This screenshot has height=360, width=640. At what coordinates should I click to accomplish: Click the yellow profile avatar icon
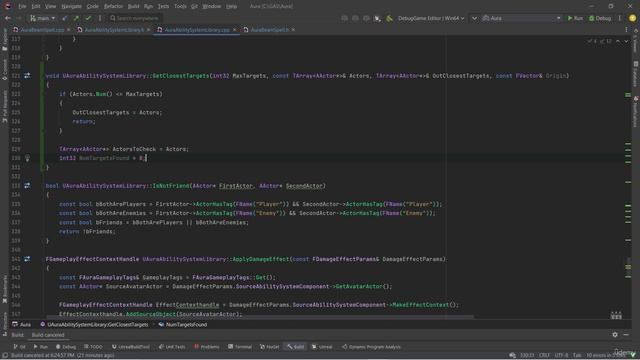[x=632, y=18]
